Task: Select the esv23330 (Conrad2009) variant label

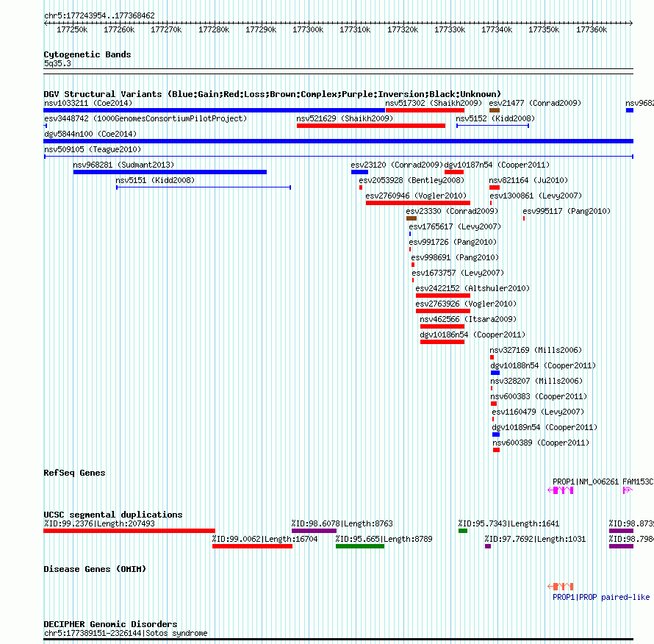Action: [452, 211]
